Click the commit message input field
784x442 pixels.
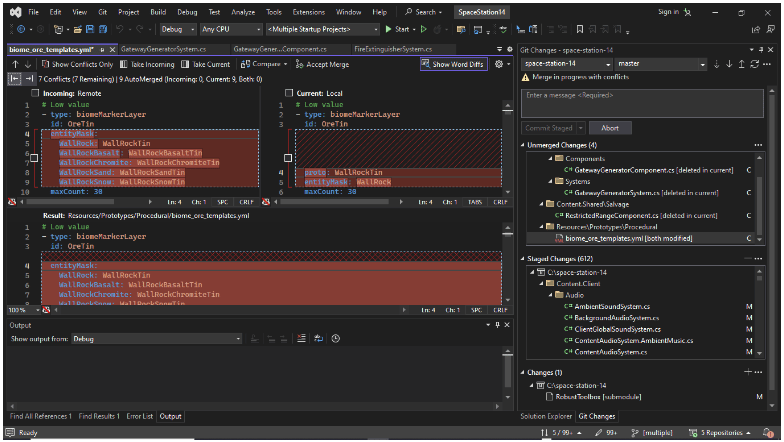tap(642, 104)
